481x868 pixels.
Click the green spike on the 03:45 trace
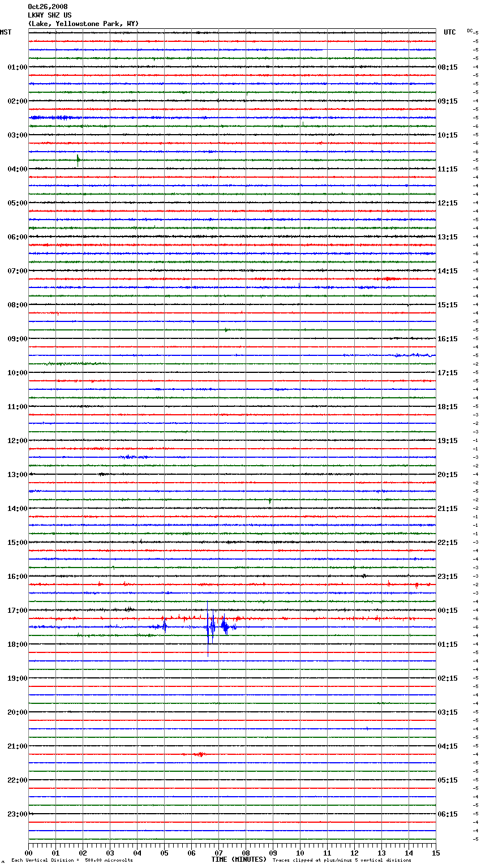[78, 159]
